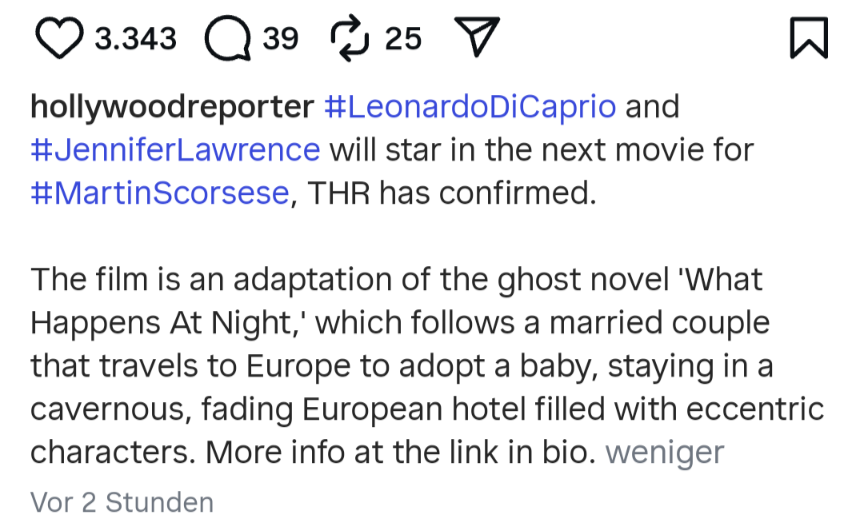The width and height of the screenshot is (864, 528).
Task: Save the post with the bookmark icon
Action: point(808,39)
